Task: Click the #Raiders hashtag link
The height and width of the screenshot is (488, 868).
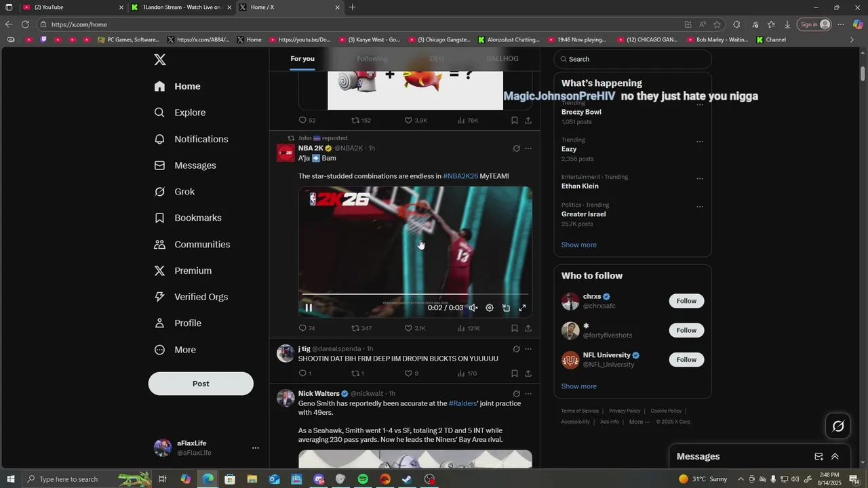Action: 462,403
